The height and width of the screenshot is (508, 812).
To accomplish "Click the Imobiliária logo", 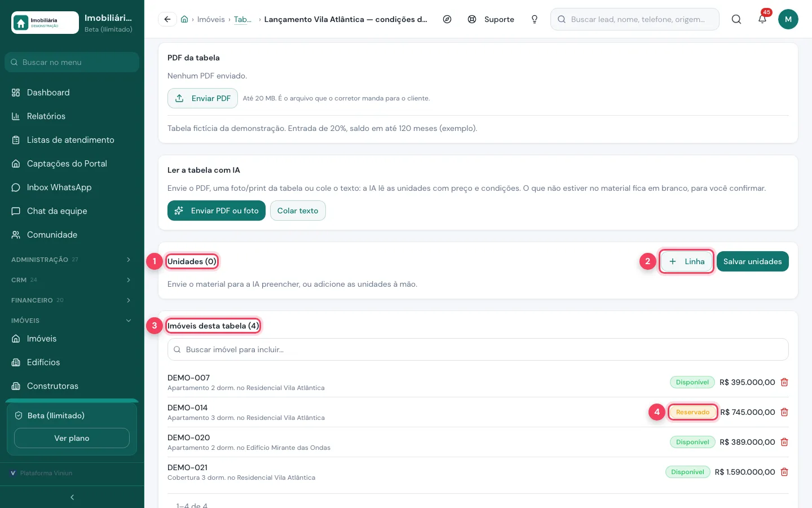I will coord(45,23).
